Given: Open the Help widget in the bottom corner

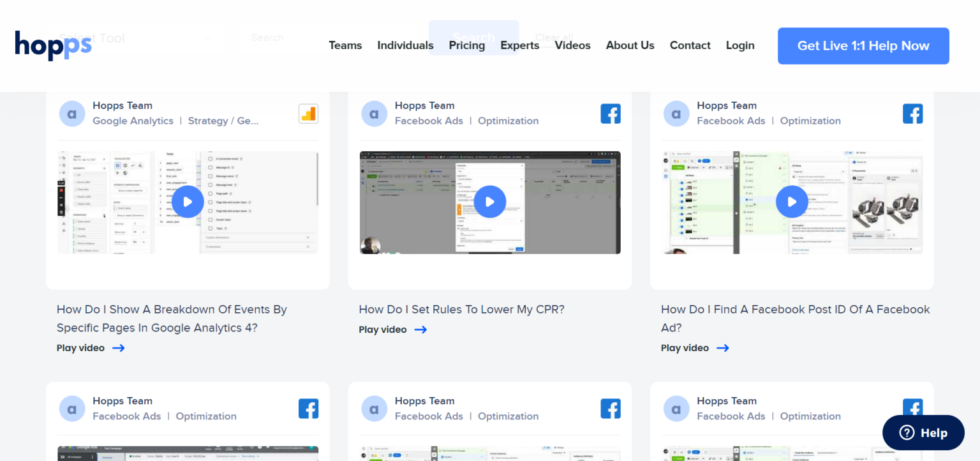Looking at the screenshot, I should click(923, 432).
